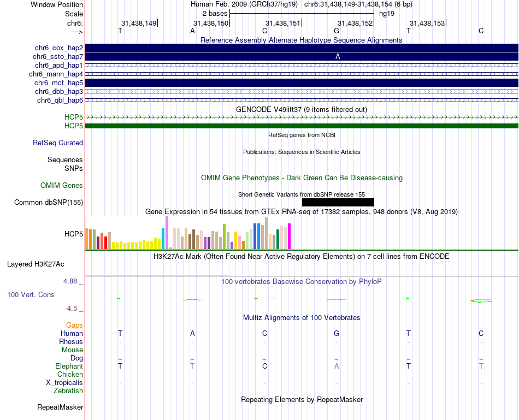Click the Gaps label in the Multiz track
This screenshot has height=420, width=519.
tap(74, 326)
